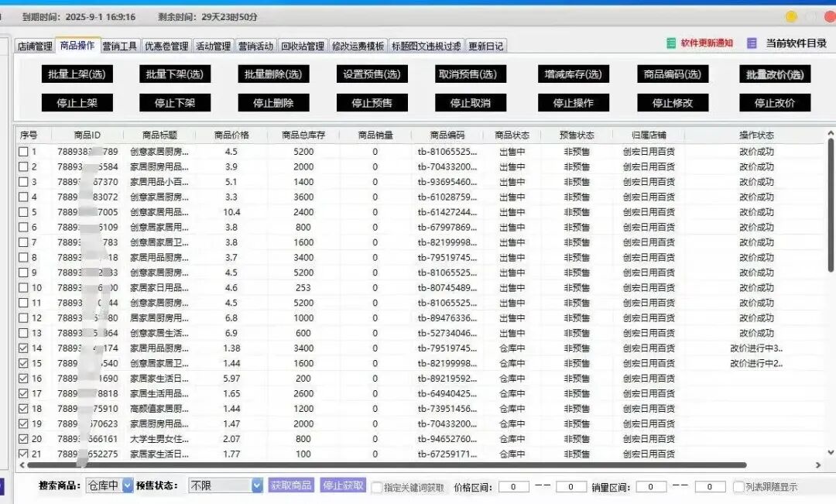
Task: Click the 价格区间 maximum input field
Action: click(x=570, y=486)
